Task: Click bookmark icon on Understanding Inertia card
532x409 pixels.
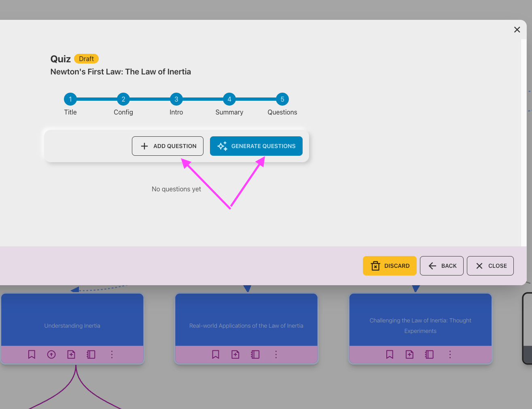Action: 32,354
